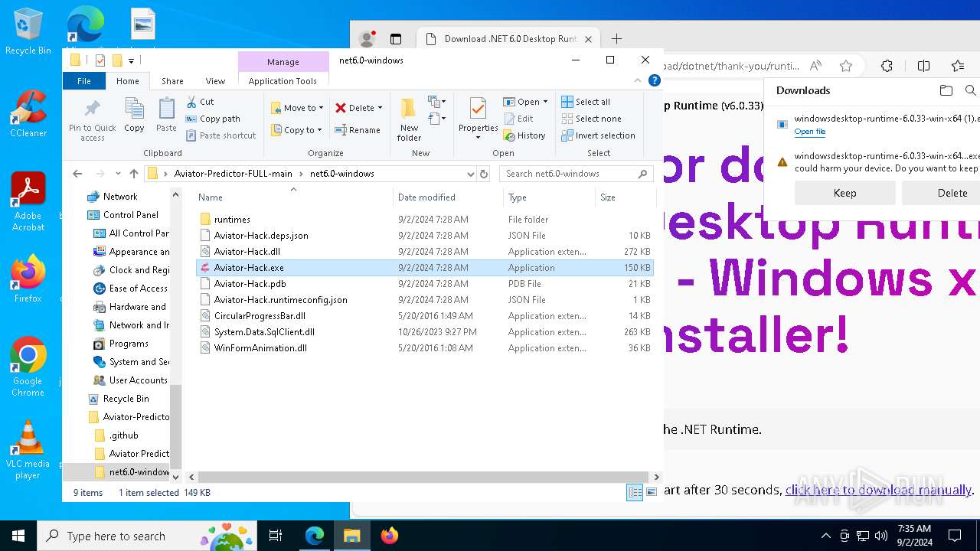Rename the selected file via ribbon
This screenshot has height=551, width=980.
pos(358,130)
